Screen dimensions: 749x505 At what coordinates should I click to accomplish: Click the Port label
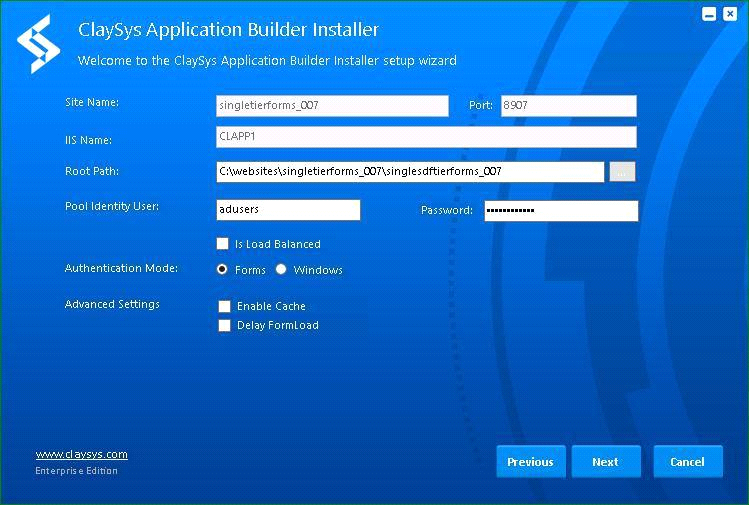[x=481, y=105]
